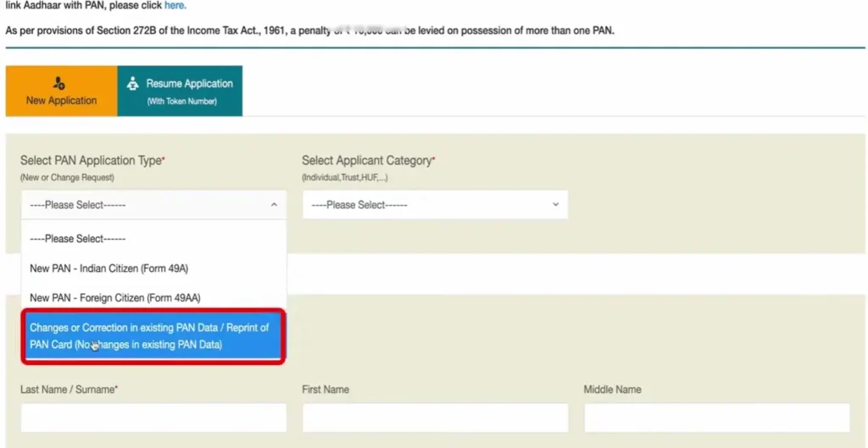Image resolution: width=868 pixels, height=448 pixels.
Task: Follow the 'here' link to link Aadhaar
Action: click(x=175, y=6)
